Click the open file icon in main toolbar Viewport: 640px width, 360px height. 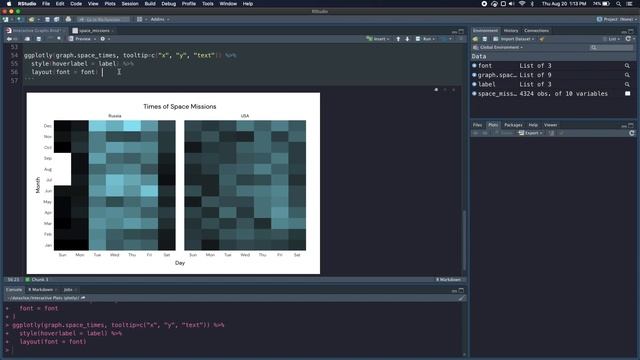click(x=31, y=19)
